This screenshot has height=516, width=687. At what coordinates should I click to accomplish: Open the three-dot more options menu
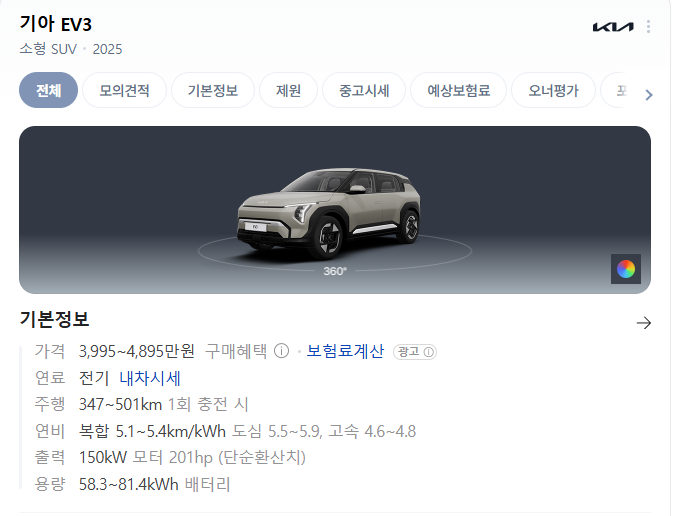[648, 27]
